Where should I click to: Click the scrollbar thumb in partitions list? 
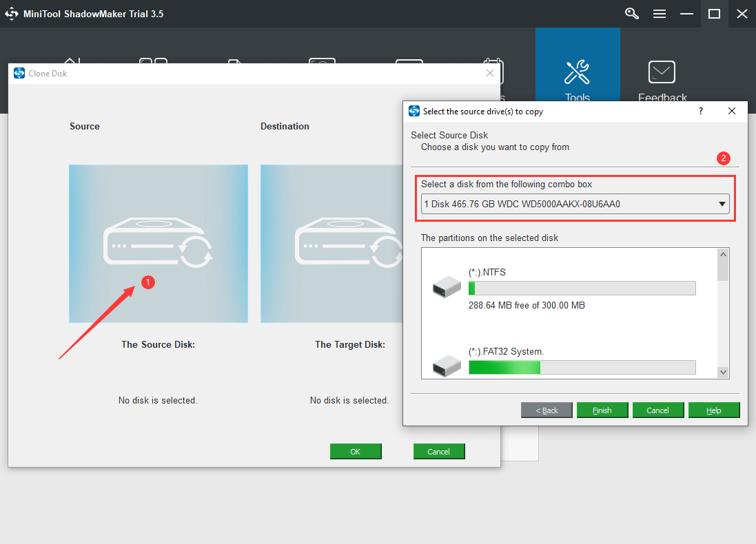point(723,271)
